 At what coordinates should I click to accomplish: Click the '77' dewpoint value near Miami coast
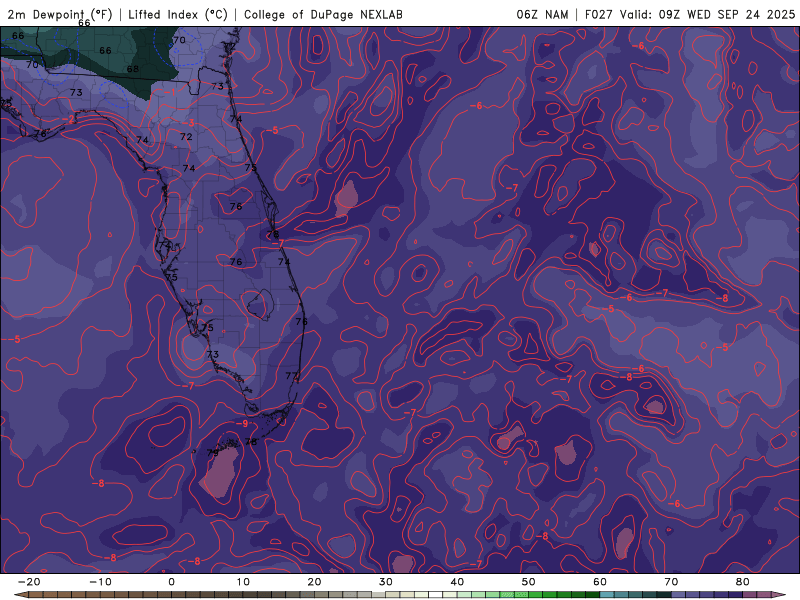(x=292, y=376)
